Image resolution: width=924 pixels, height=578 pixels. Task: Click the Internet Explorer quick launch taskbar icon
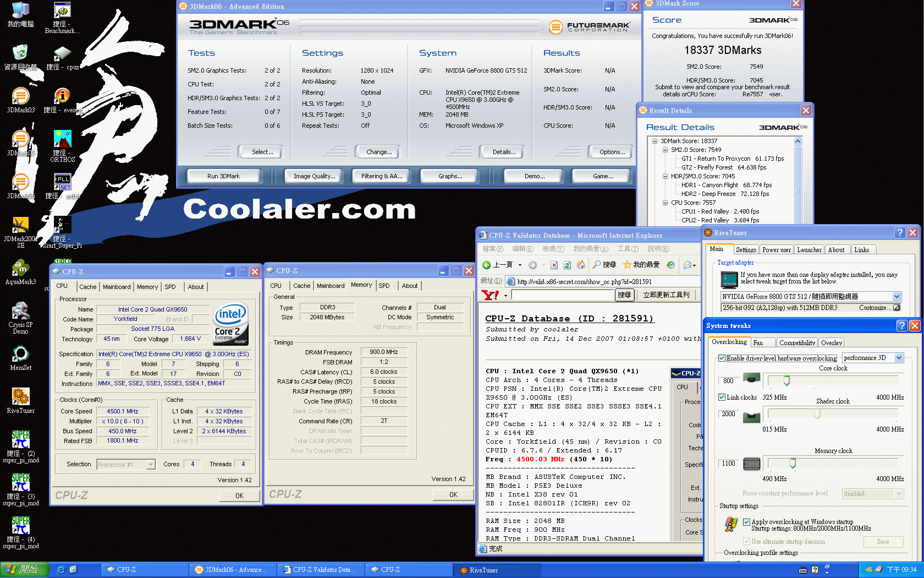tap(61, 570)
